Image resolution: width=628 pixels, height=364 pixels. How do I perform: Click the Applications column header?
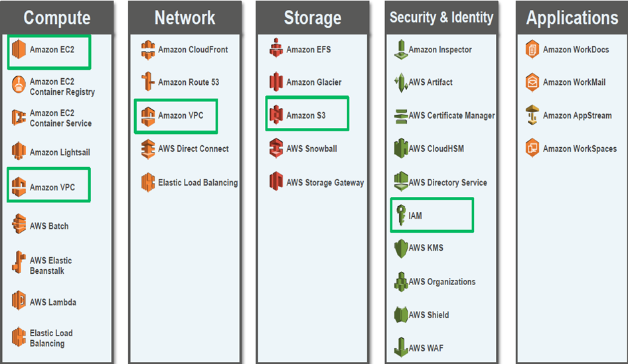[572, 18]
